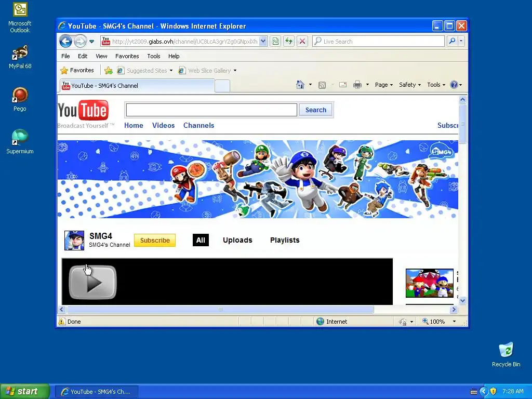Open the recent pages dropdown arrow

pos(91,42)
